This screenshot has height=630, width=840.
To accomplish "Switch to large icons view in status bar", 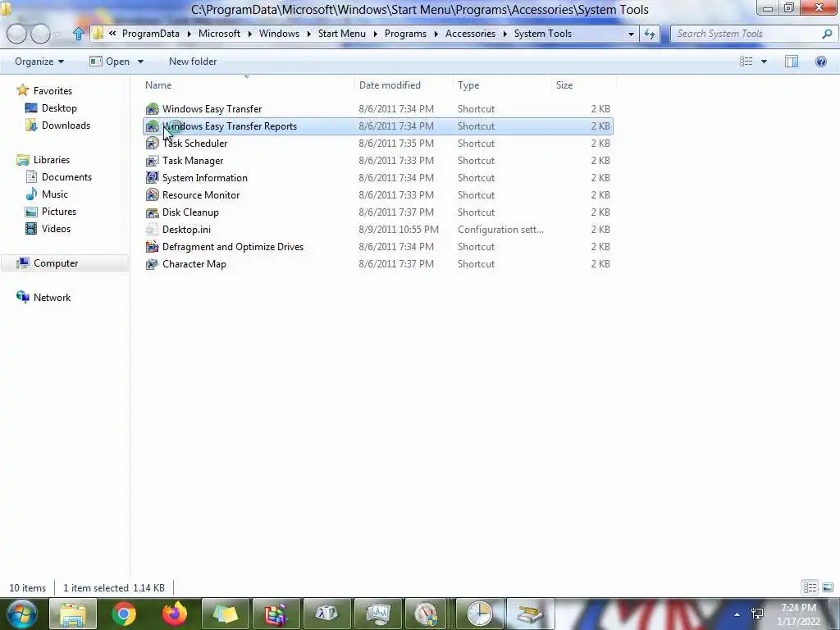I will (827, 587).
